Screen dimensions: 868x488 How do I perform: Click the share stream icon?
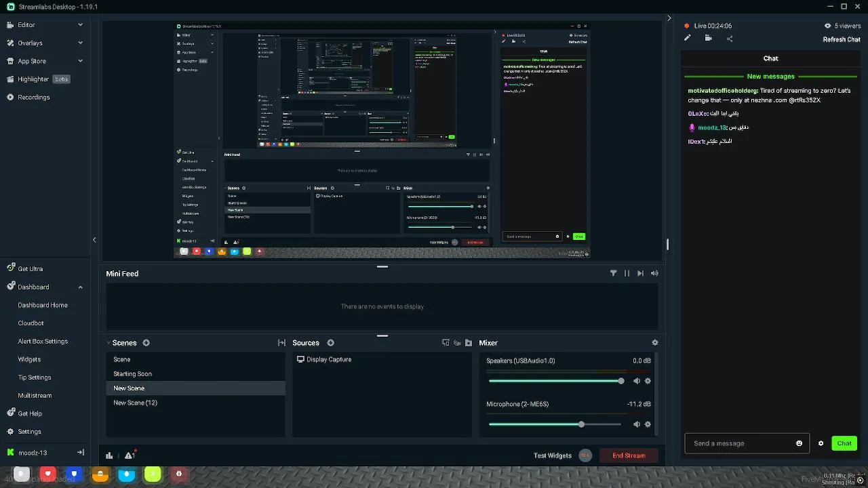point(730,39)
